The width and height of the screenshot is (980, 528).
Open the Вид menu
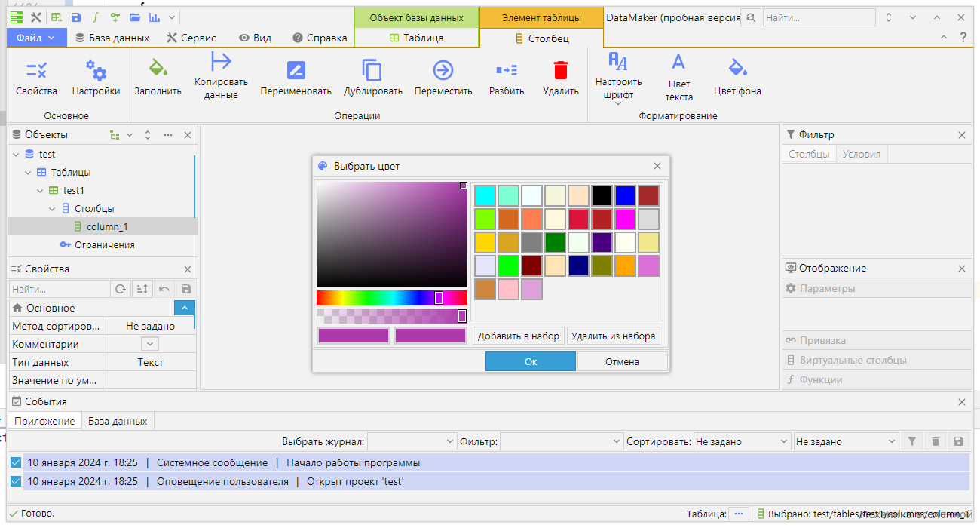tap(255, 38)
